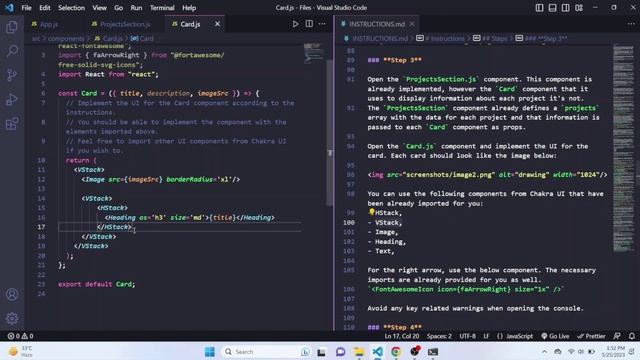The image size is (640, 360).
Task: Click 'components' in Card.js breadcrumb
Action: pos(66,38)
